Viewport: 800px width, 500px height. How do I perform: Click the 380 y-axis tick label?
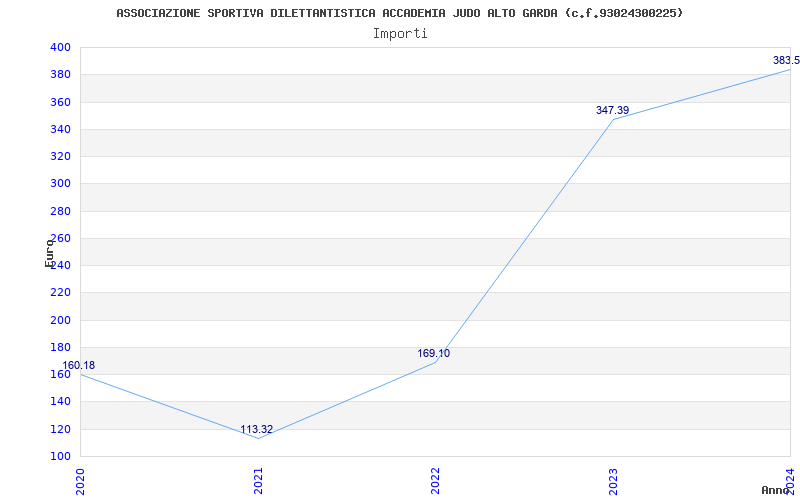point(60,74)
